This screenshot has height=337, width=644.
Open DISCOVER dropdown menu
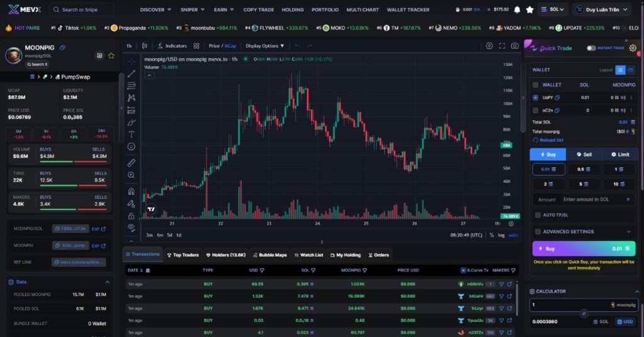point(156,9)
